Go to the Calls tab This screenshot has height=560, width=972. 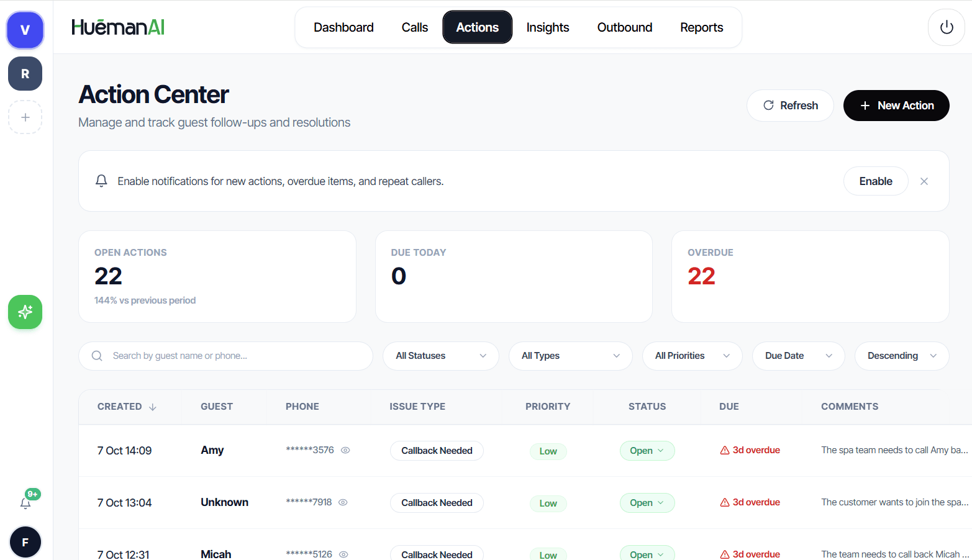(415, 27)
